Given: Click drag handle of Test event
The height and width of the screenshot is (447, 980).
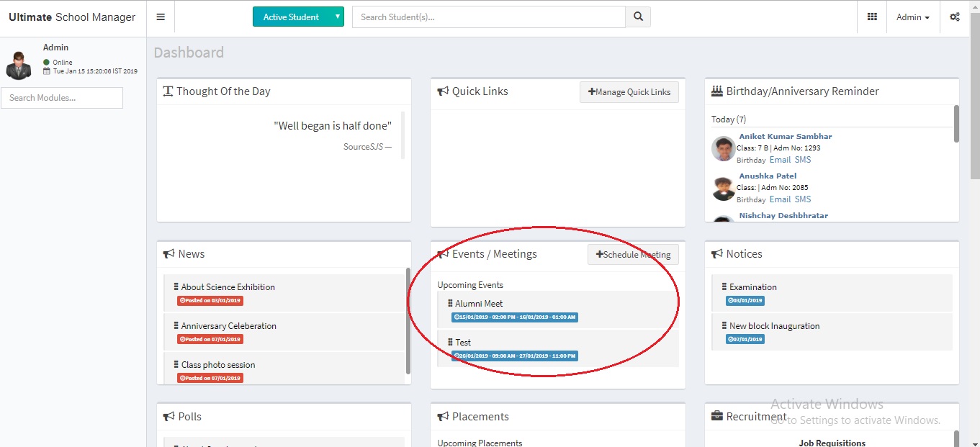Looking at the screenshot, I should coord(450,342).
